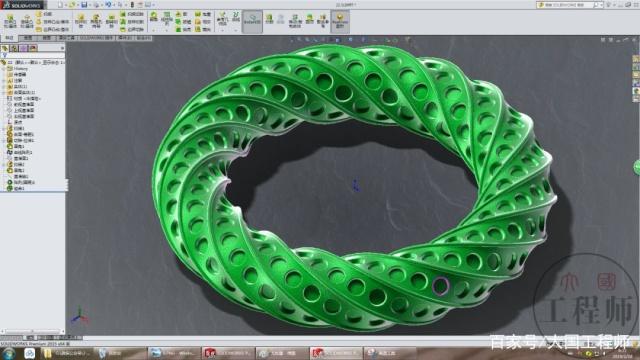Viewport: 640px width, 360px height.
Task: Select the Lofted Boss/Base tool
Action: (x=52, y=22)
